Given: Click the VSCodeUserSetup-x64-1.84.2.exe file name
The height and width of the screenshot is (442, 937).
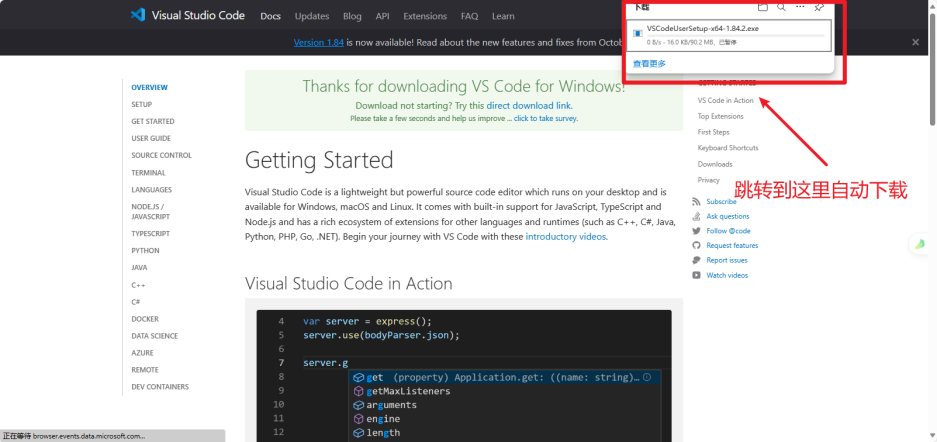Looking at the screenshot, I should [x=703, y=28].
